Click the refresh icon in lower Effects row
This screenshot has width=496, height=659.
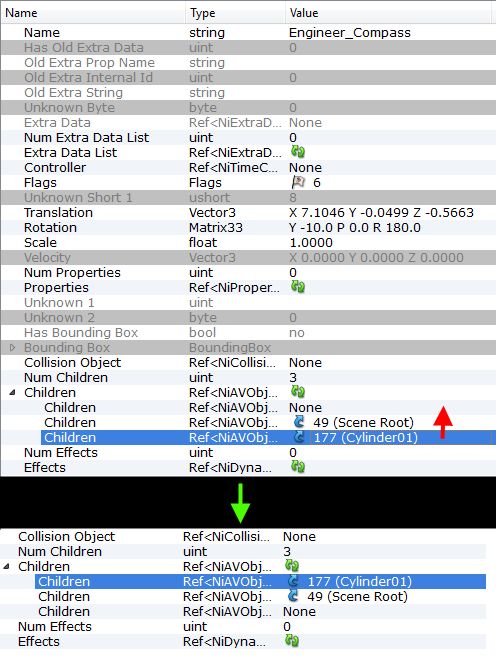coord(292,641)
